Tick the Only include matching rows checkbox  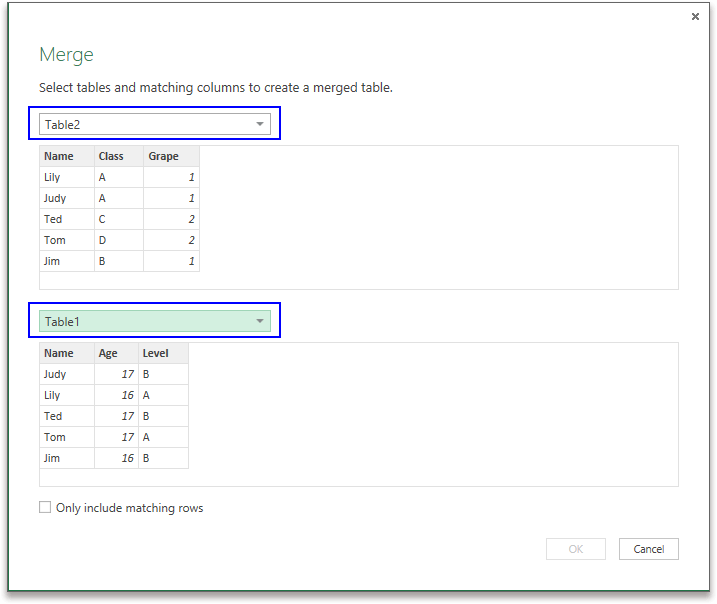pyautogui.click(x=45, y=507)
